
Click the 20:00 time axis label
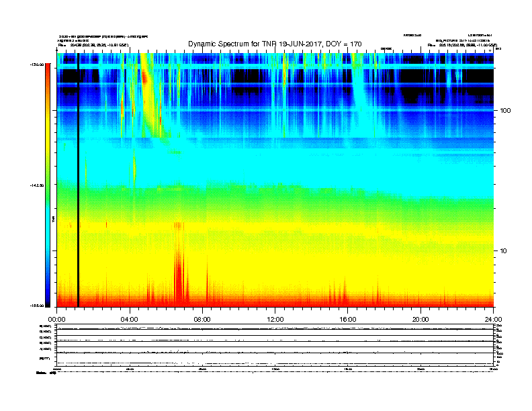[420, 320]
